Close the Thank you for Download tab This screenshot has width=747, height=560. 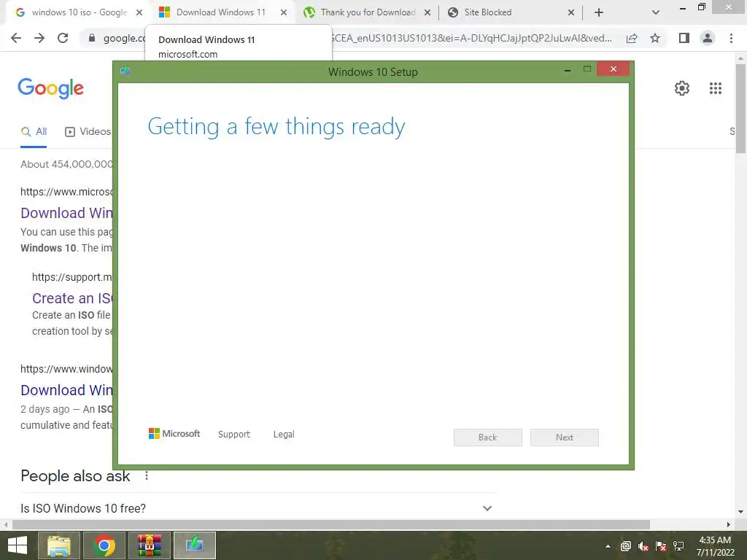pos(427,13)
